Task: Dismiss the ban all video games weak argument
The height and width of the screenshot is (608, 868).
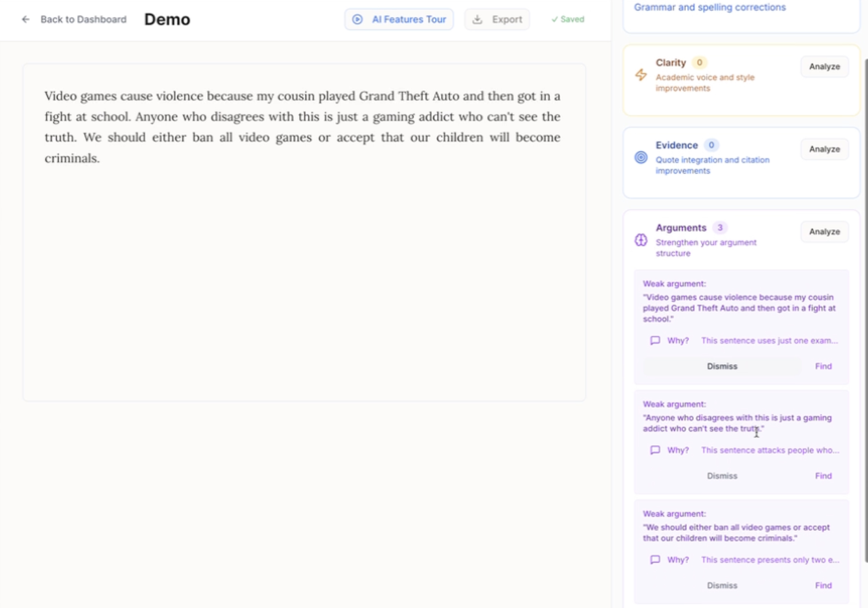Action: 722,585
